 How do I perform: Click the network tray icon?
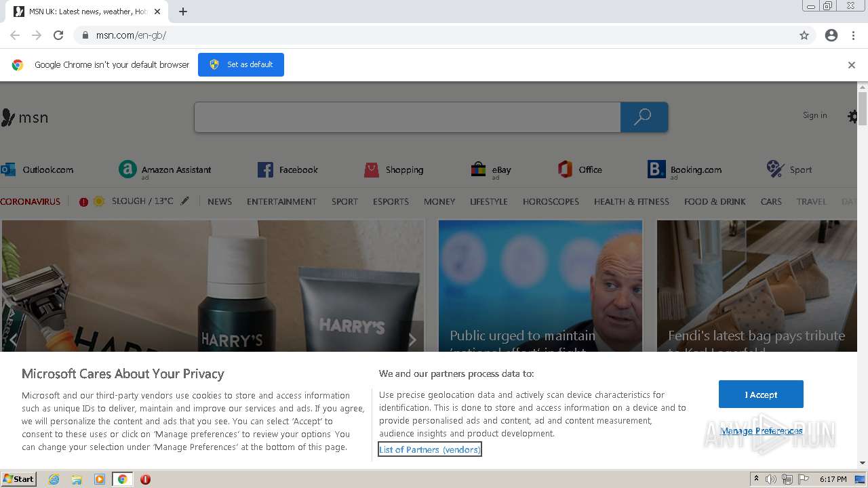coord(787,479)
